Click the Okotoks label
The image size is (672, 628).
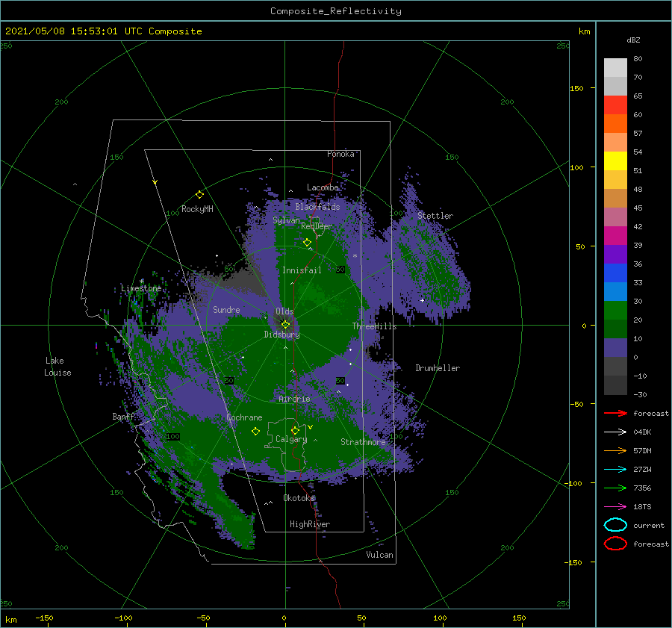[299, 497]
